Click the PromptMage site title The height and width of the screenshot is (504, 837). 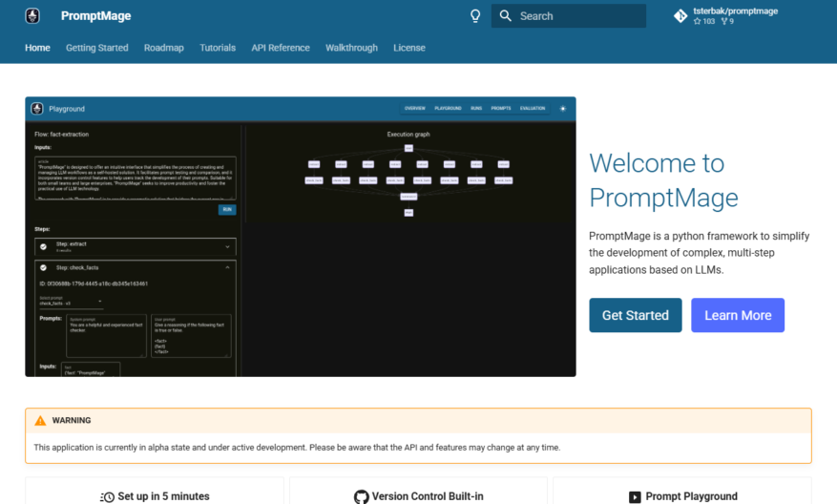pos(96,16)
